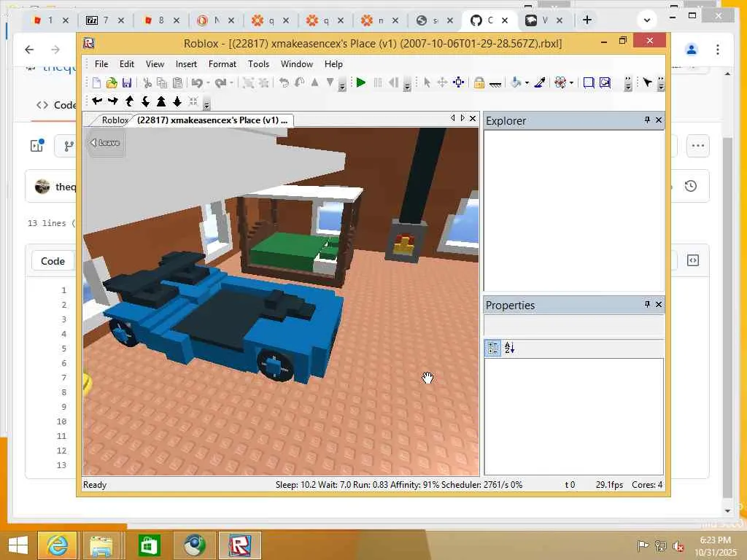Pan camera right with black arrow
This screenshot has height=560, width=747.
click(113, 101)
